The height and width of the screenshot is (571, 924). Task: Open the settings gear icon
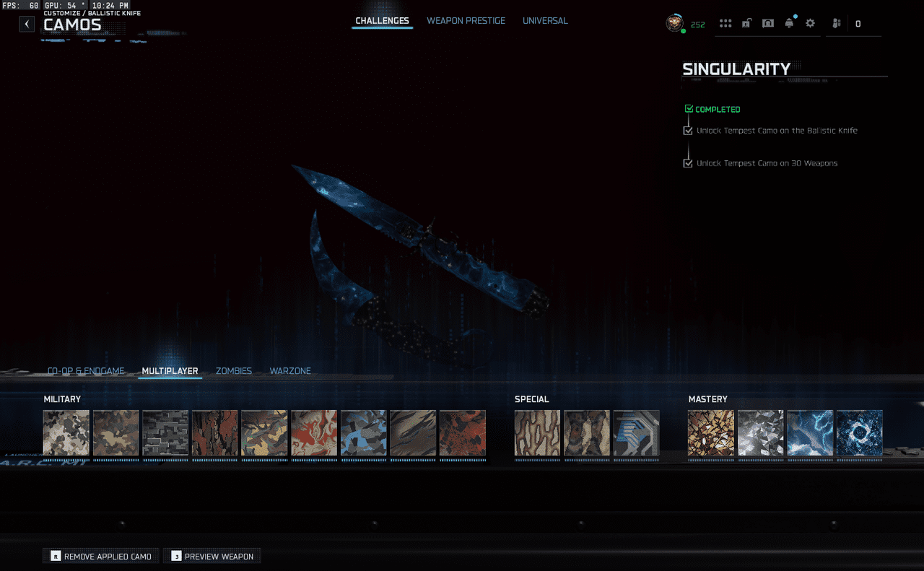click(x=810, y=23)
